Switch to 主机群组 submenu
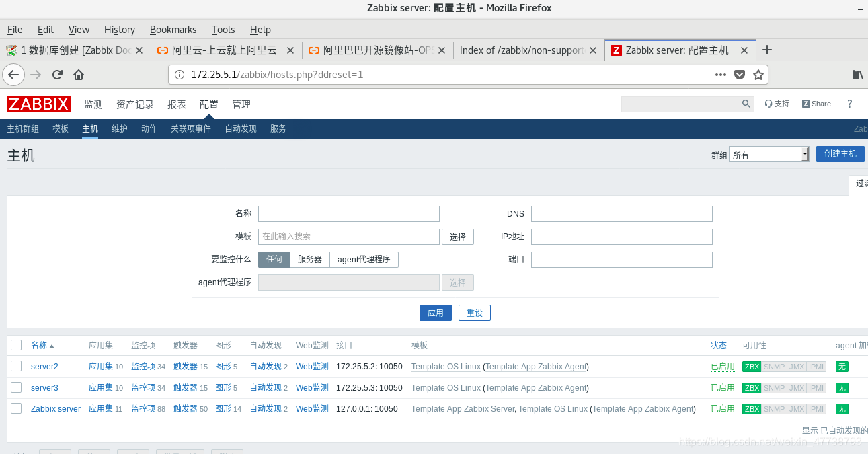Image resolution: width=868 pixels, height=454 pixels. 23,128
